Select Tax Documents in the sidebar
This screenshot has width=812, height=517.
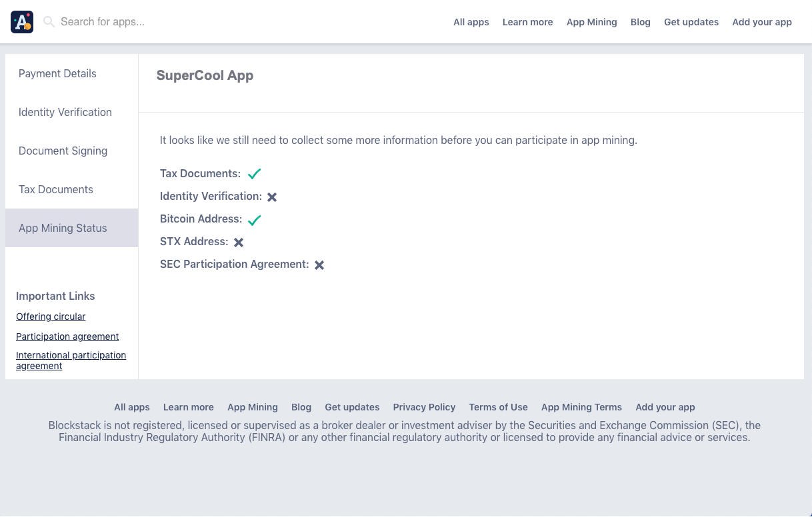coord(56,189)
